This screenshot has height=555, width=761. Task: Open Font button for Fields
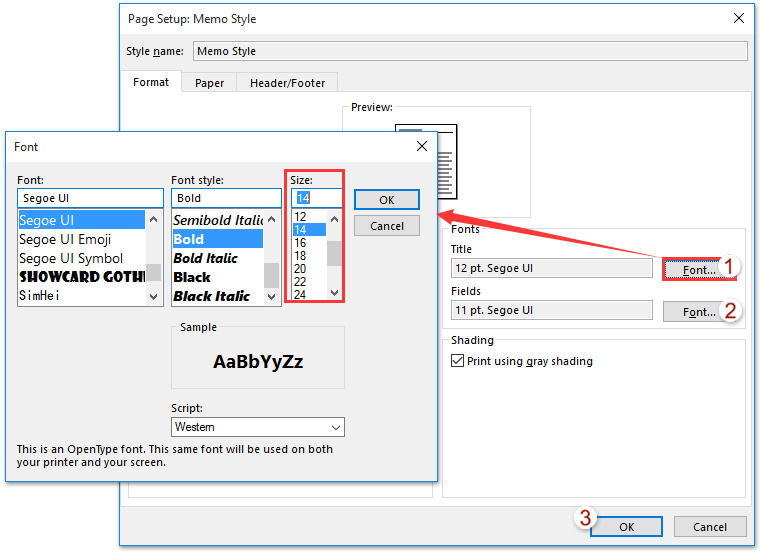[699, 311]
